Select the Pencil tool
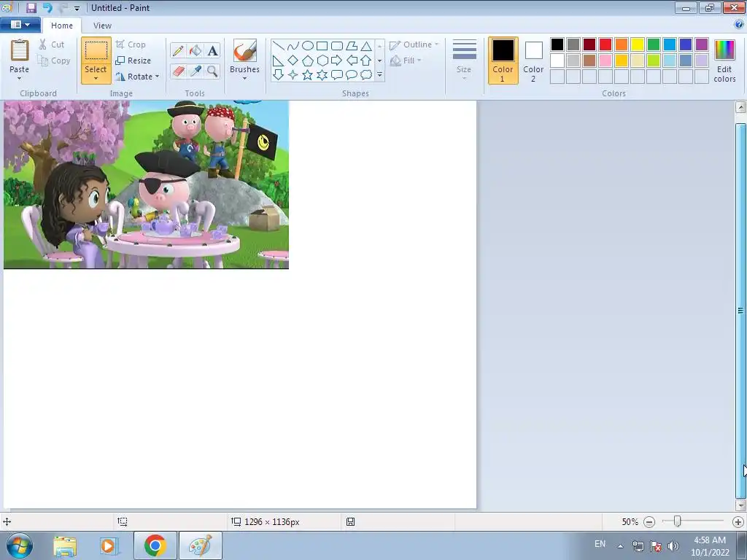This screenshot has width=747, height=560. [x=178, y=50]
